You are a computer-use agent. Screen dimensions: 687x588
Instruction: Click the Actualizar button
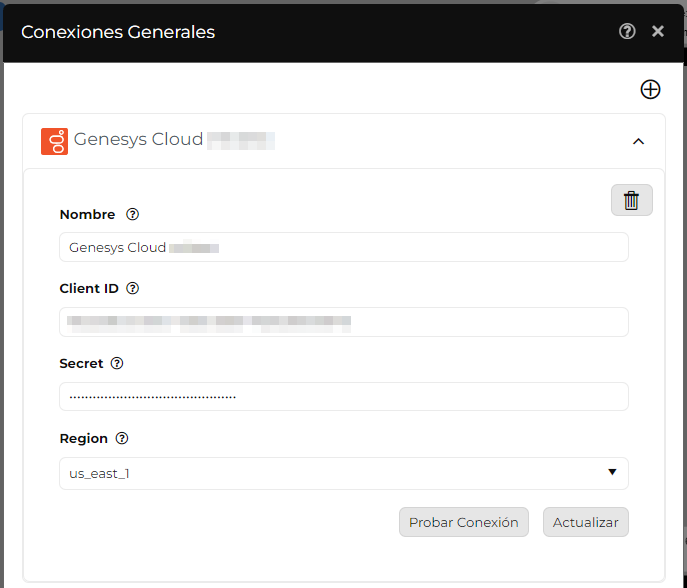[x=586, y=522]
